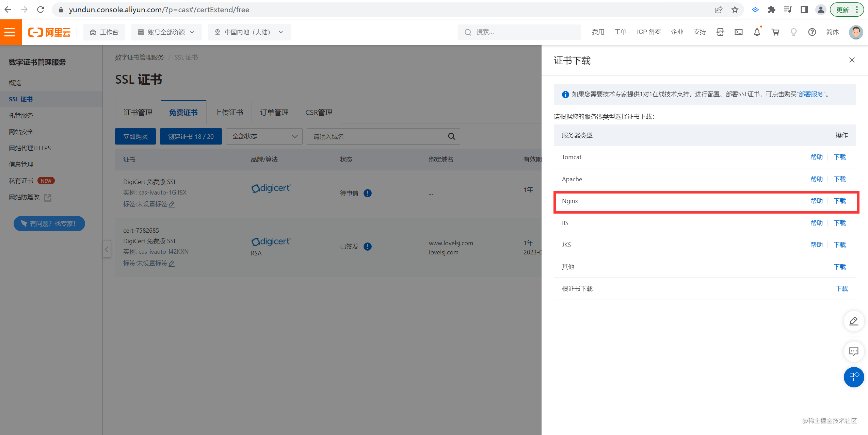Open the floating chat feedback icon
The image size is (868, 435).
[x=853, y=351]
